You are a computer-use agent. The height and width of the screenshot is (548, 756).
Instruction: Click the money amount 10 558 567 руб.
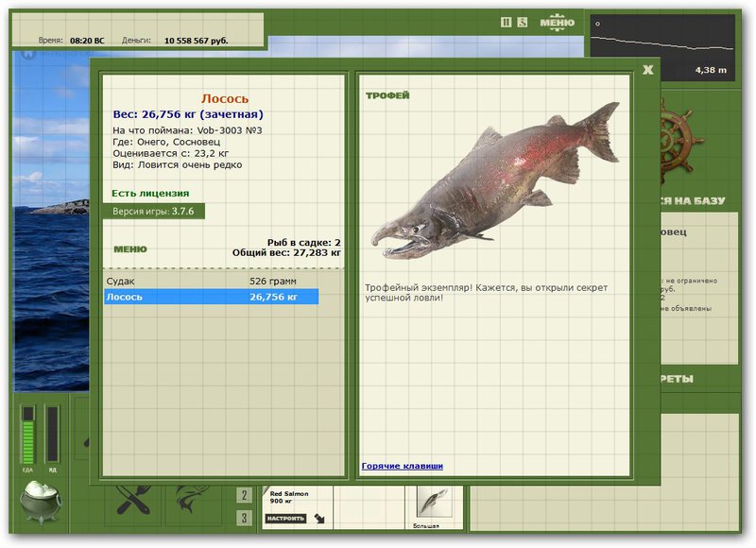[196, 41]
